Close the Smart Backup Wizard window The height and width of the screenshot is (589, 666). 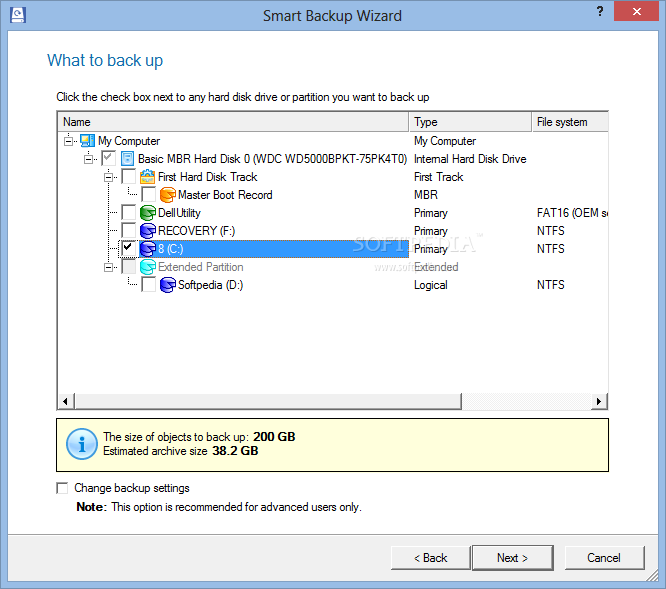(x=636, y=11)
